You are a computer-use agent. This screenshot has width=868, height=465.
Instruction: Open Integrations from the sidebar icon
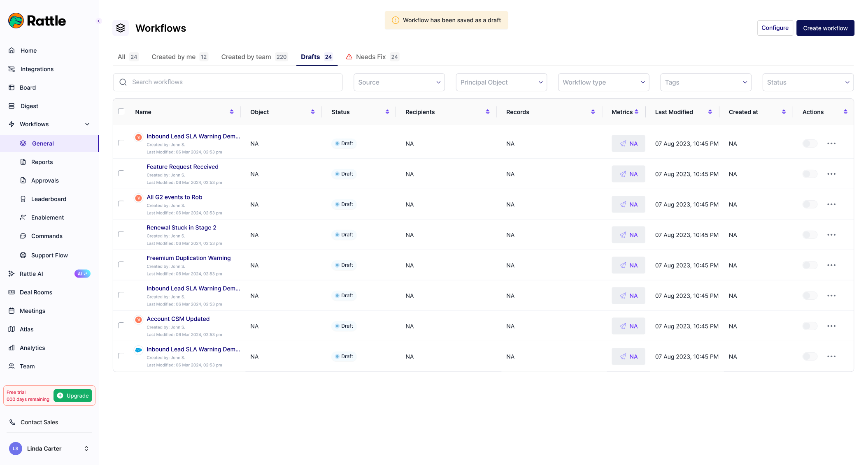[x=12, y=69]
